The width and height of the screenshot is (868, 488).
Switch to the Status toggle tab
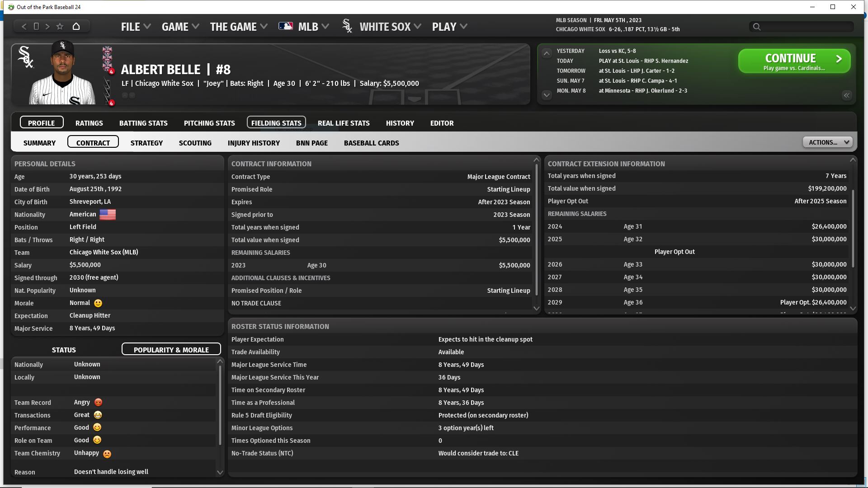click(64, 350)
